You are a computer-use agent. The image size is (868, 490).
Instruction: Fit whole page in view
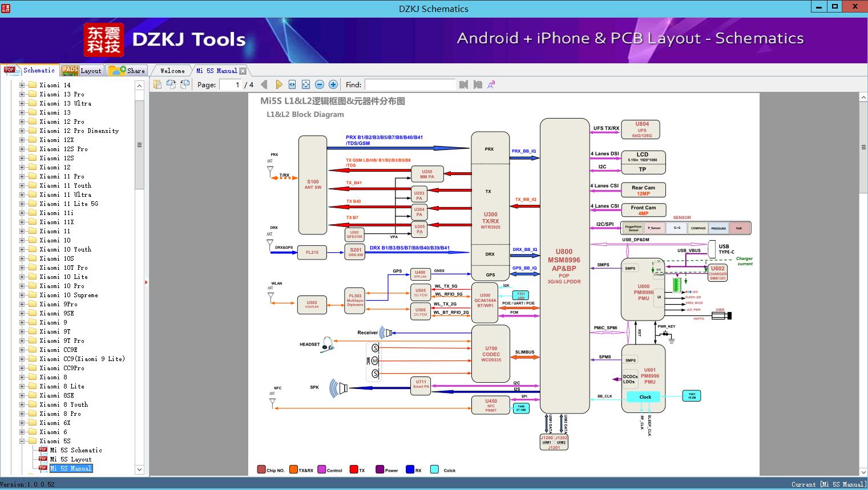coord(306,84)
